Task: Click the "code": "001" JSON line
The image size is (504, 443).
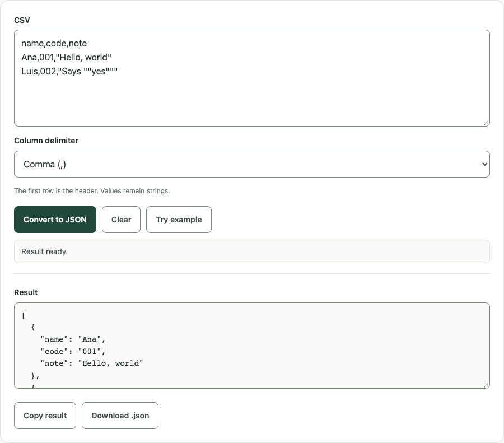Action: click(73, 351)
